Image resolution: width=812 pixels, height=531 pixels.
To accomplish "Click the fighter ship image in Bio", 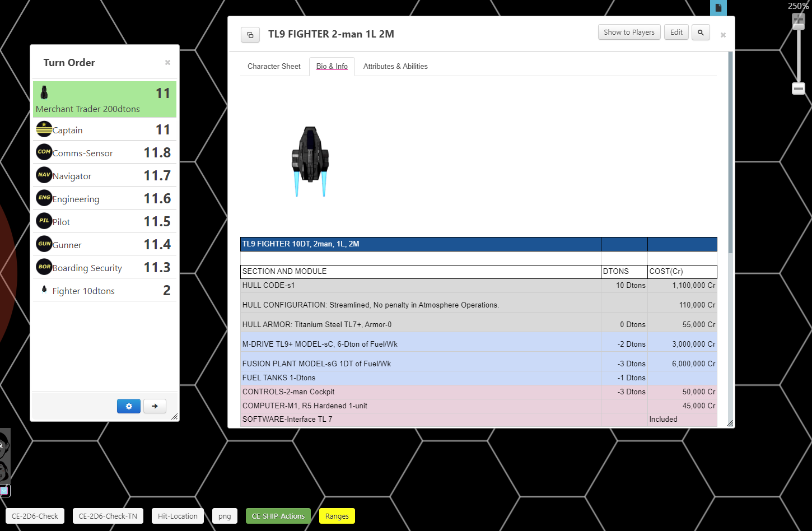I will pyautogui.click(x=310, y=161).
